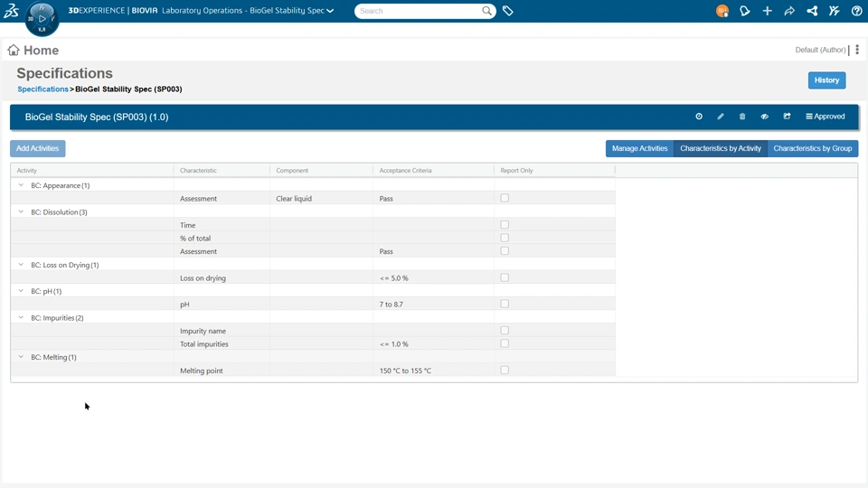868x488 pixels.
Task: Click the trash delete icon in spec header
Action: pos(742,117)
